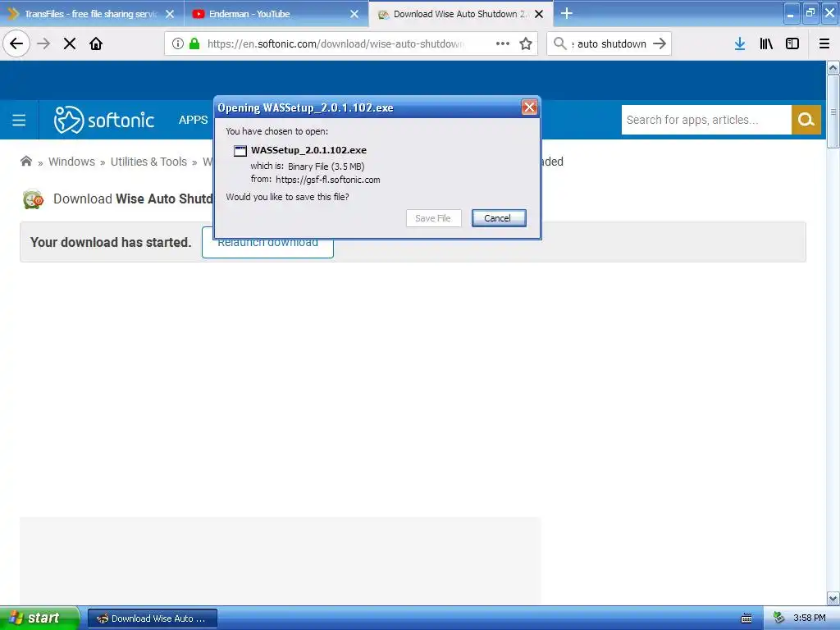Screen dimensions: 840x630
Task: Focus the Search for apps, articles field
Action: [x=706, y=120]
